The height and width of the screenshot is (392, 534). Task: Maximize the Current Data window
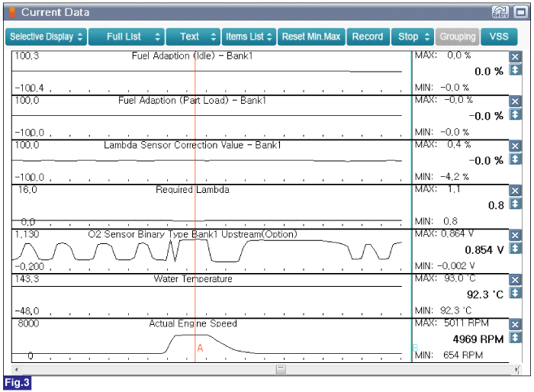pos(521,12)
